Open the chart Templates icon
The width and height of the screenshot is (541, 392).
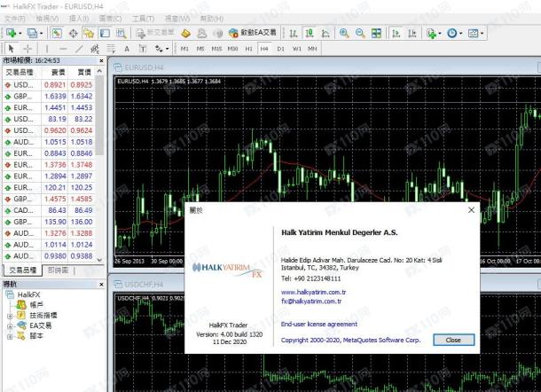point(473,33)
